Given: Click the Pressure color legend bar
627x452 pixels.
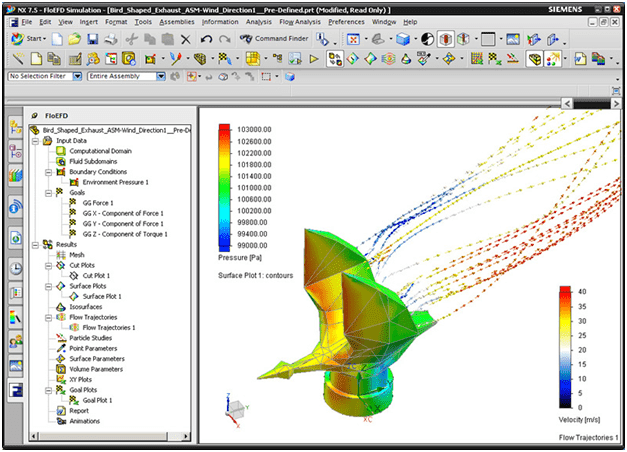Looking at the screenshot, I should 224,188.
